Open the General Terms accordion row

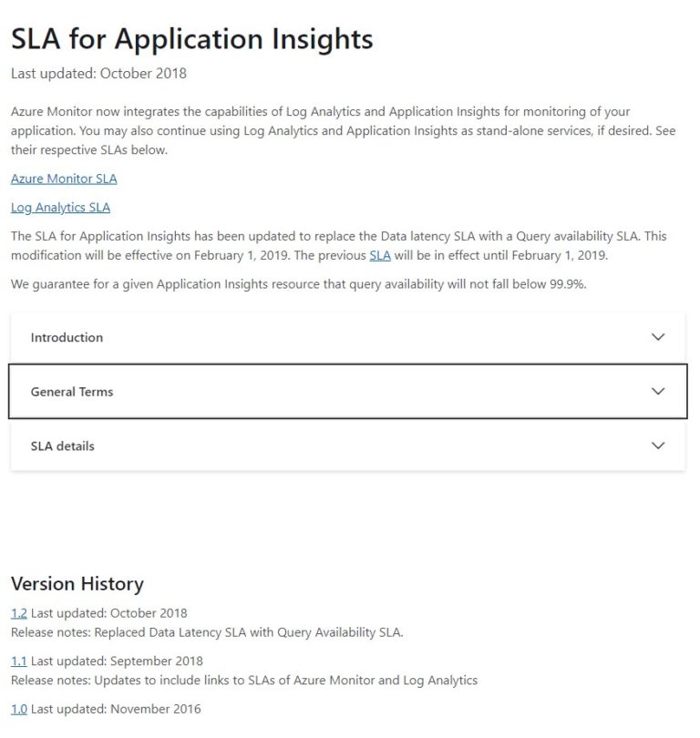click(346, 391)
